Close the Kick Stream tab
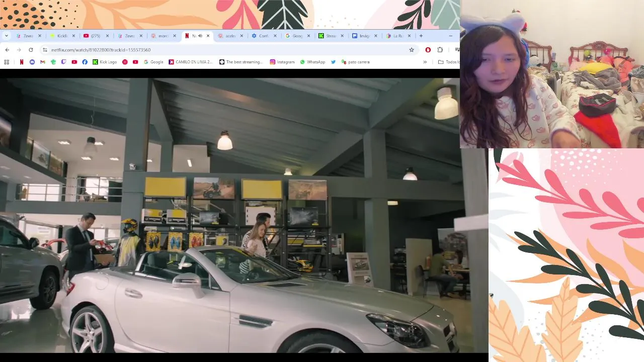 click(342, 36)
